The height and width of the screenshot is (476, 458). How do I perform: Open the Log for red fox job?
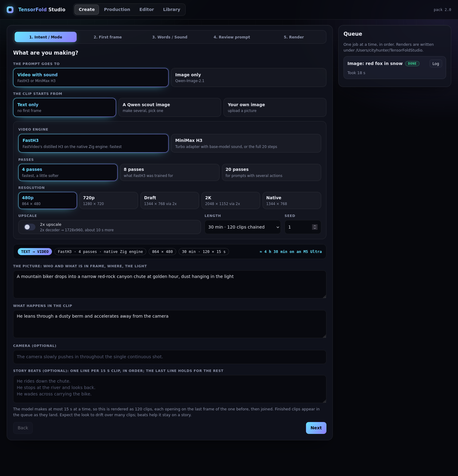click(x=436, y=63)
